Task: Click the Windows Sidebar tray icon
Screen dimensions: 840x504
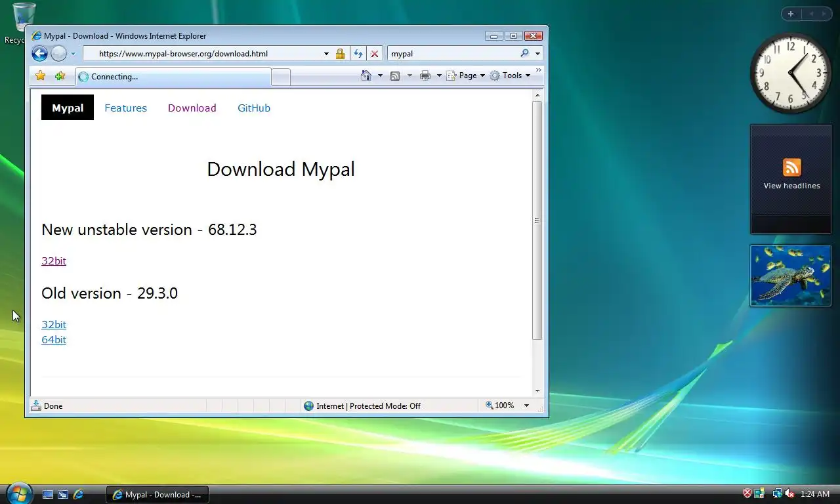Action: click(x=759, y=493)
